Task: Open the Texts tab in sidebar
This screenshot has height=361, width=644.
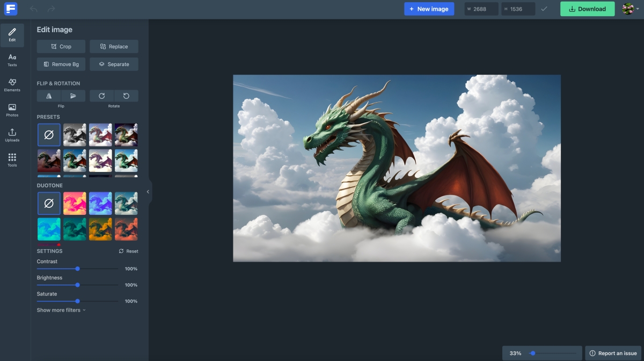Action: click(12, 60)
